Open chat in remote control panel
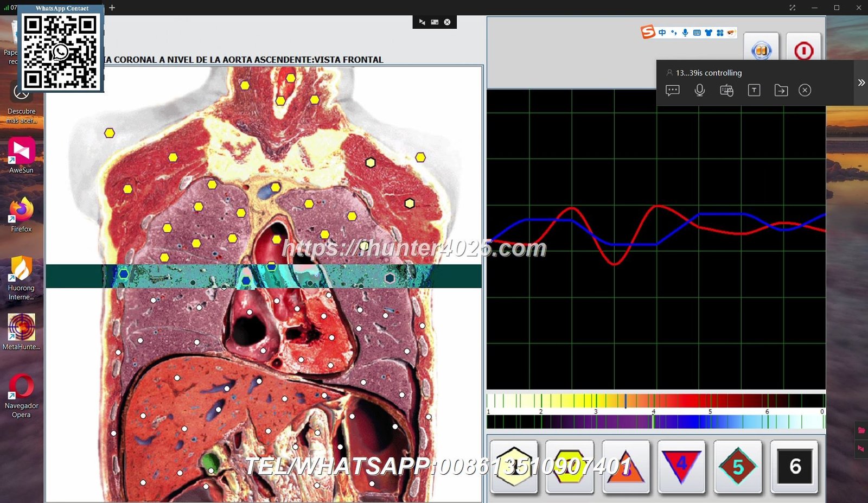The width and height of the screenshot is (868, 503). 672,90
